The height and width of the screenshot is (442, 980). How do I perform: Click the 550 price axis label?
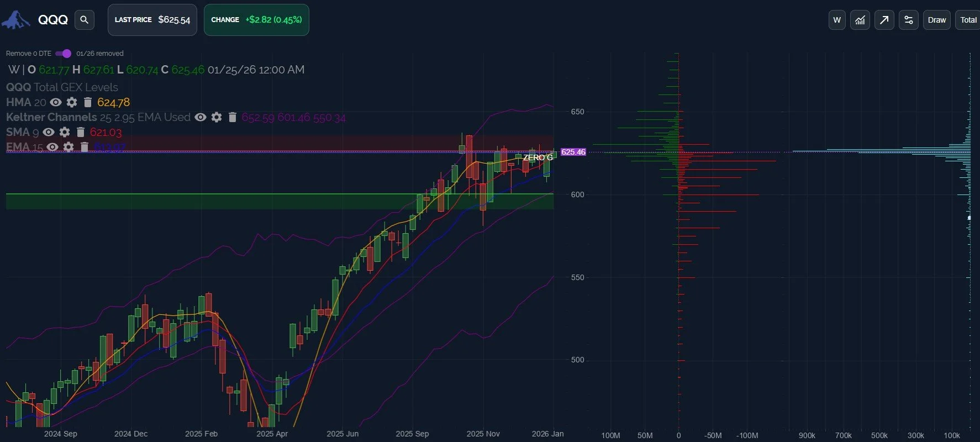tap(577, 277)
